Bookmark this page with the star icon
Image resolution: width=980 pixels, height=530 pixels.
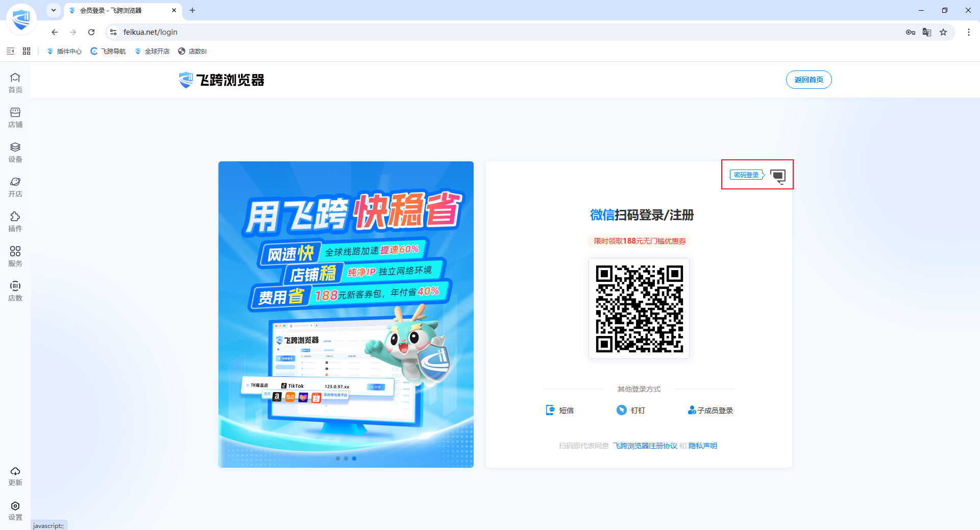tap(943, 32)
